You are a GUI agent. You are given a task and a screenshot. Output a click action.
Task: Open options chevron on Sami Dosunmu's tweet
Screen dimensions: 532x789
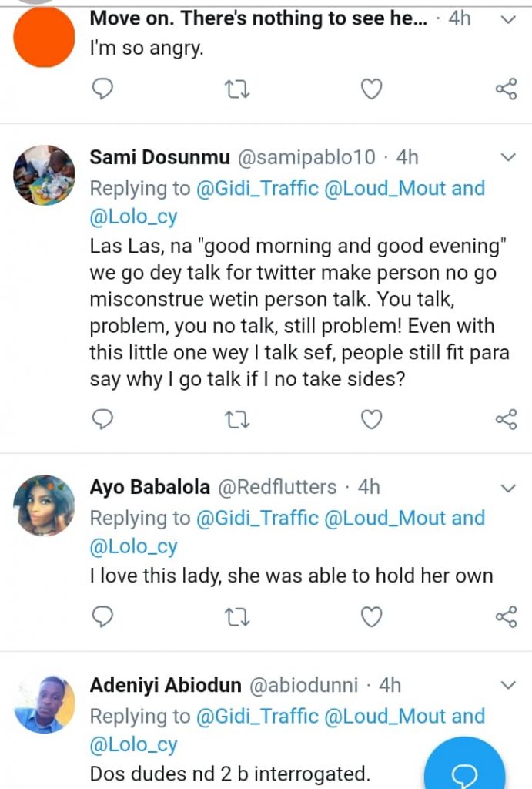508,158
